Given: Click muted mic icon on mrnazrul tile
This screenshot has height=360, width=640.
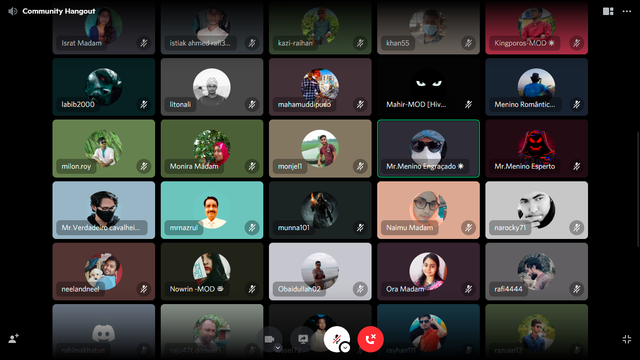Looking at the screenshot, I should coord(252,228).
